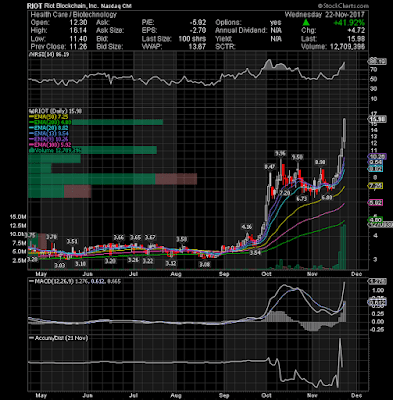Click the tallest green volume bar in November

pyautogui.click(x=344, y=247)
